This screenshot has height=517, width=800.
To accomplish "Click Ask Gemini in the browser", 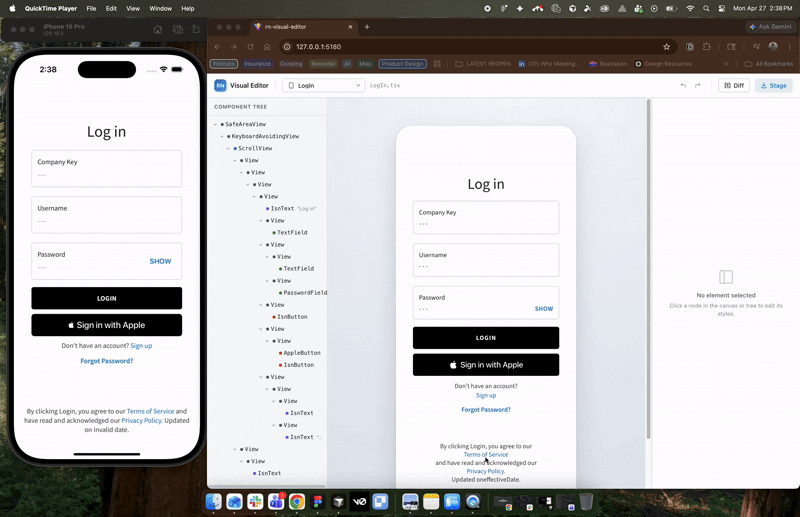I will tap(770, 27).
